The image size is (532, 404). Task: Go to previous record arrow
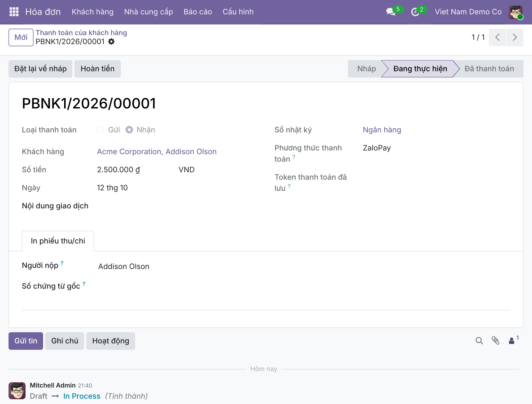497,37
